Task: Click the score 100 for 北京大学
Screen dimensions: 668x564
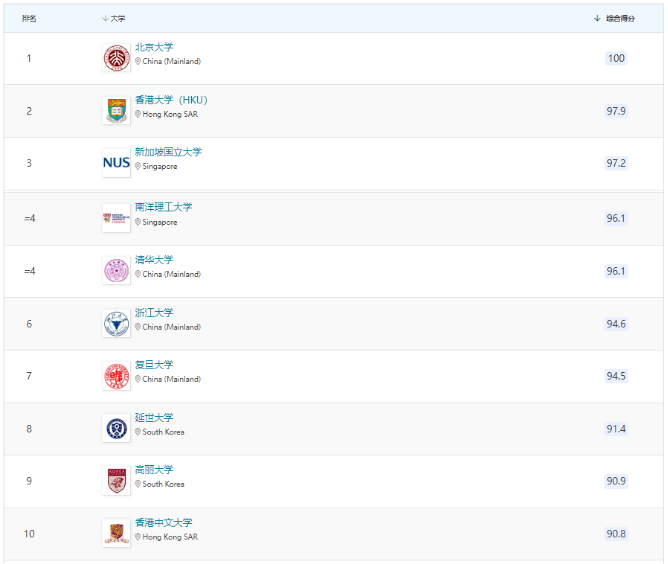Action: [616, 58]
